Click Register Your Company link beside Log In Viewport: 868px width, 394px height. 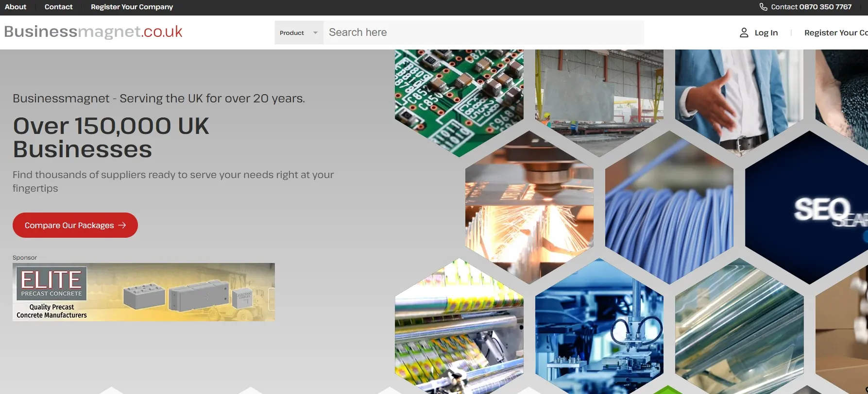click(x=835, y=33)
